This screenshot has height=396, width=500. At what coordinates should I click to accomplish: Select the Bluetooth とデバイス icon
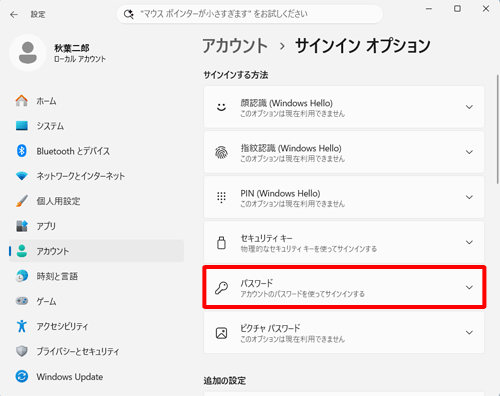tap(22, 151)
